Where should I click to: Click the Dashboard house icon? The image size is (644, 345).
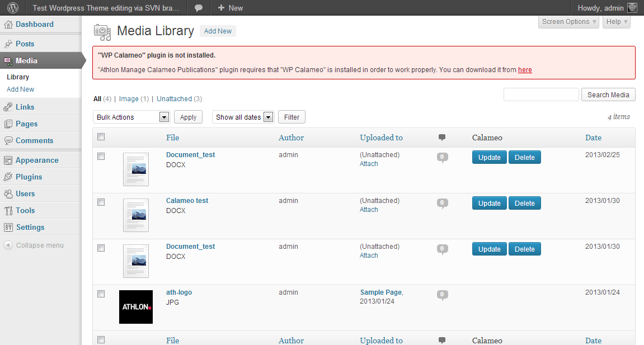8,25
